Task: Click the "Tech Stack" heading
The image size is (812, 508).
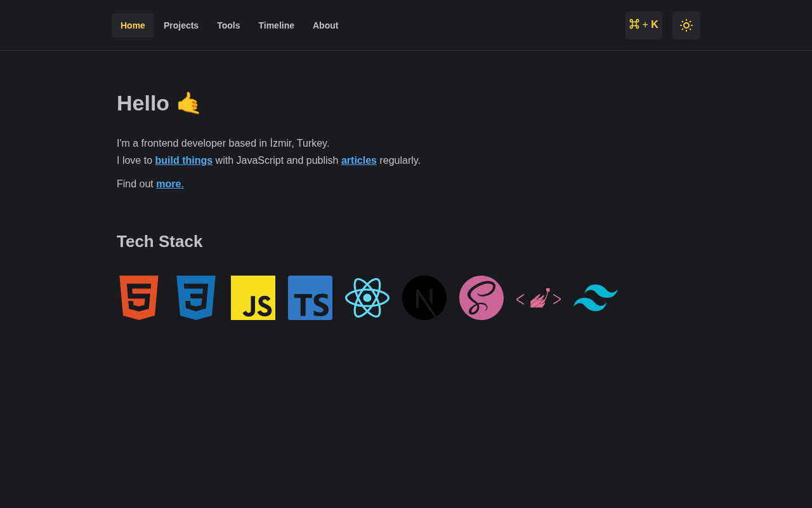Action: point(160,241)
